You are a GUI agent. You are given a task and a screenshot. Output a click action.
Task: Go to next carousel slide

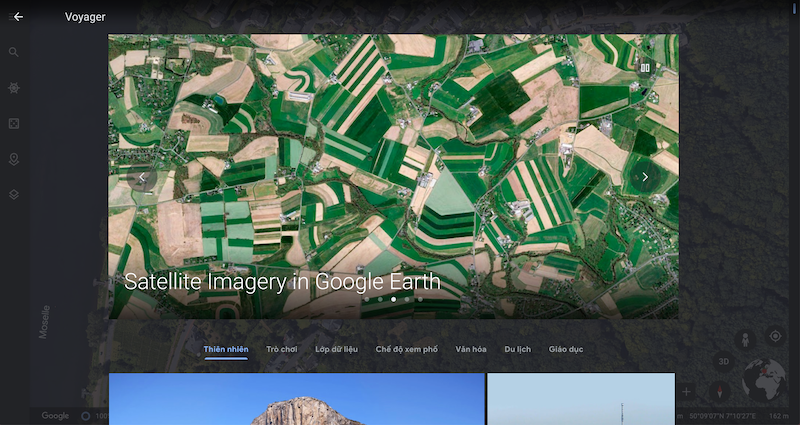[x=645, y=177]
